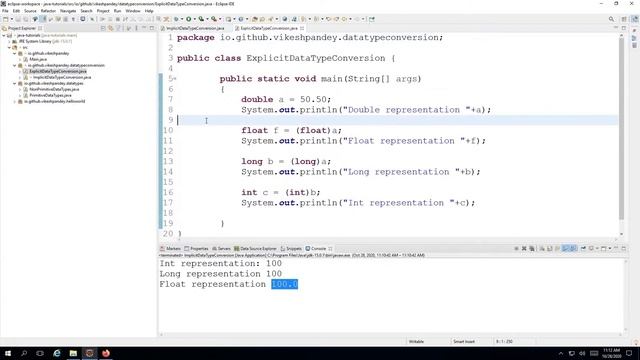
Task: Switch to the Snippets tab
Action: pos(291,249)
